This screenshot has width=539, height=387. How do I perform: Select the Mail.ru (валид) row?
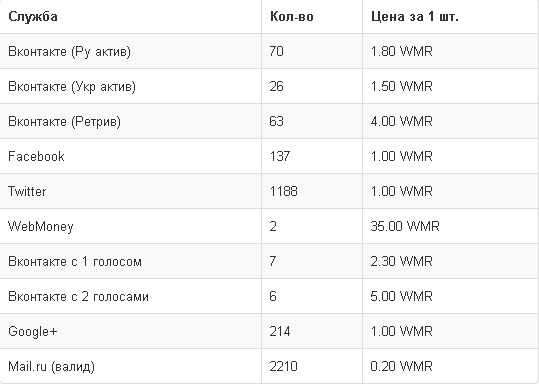(x=269, y=366)
